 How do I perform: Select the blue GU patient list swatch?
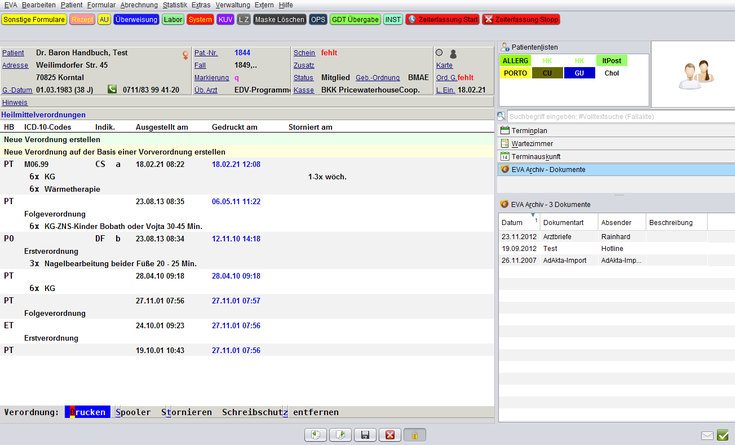[579, 73]
